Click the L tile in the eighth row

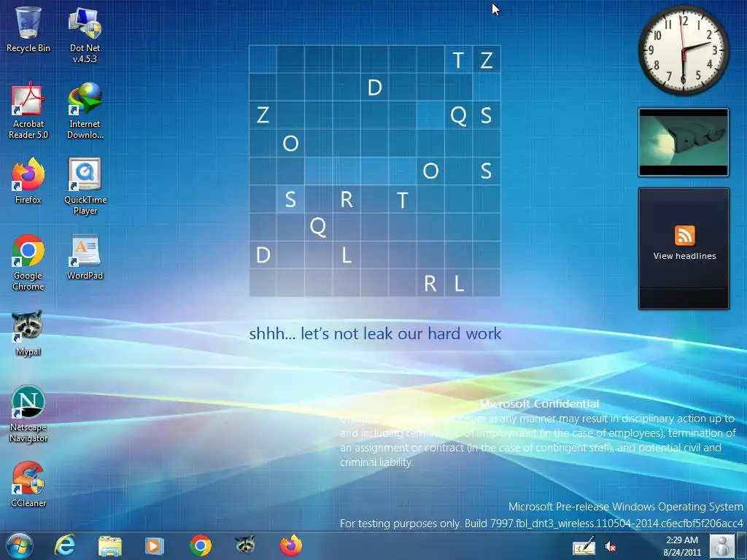click(x=347, y=254)
